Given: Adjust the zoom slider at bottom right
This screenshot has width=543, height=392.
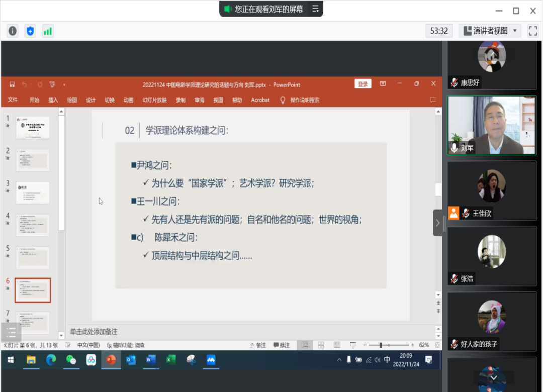Looking at the screenshot, I should [x=381, y=345].
